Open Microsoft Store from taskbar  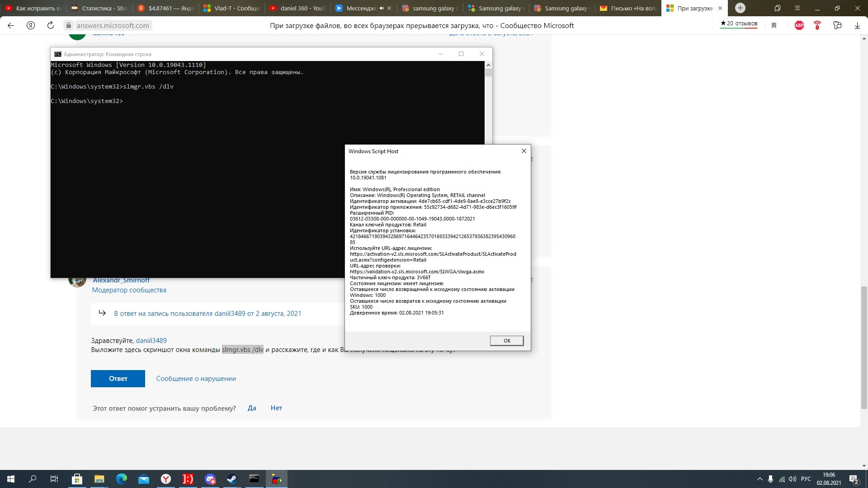pyautogui.click(x=77, y=479)
